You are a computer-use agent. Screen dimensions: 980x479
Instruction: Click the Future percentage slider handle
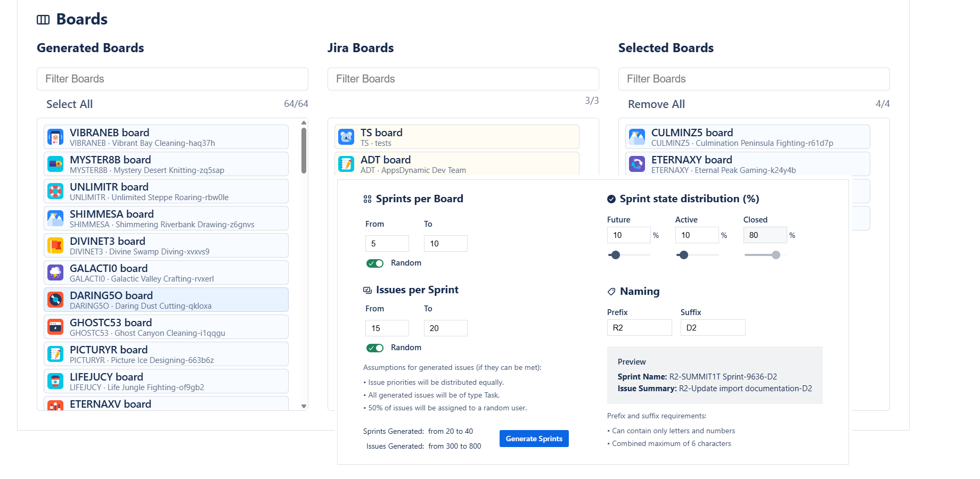[x=616, y=255]
